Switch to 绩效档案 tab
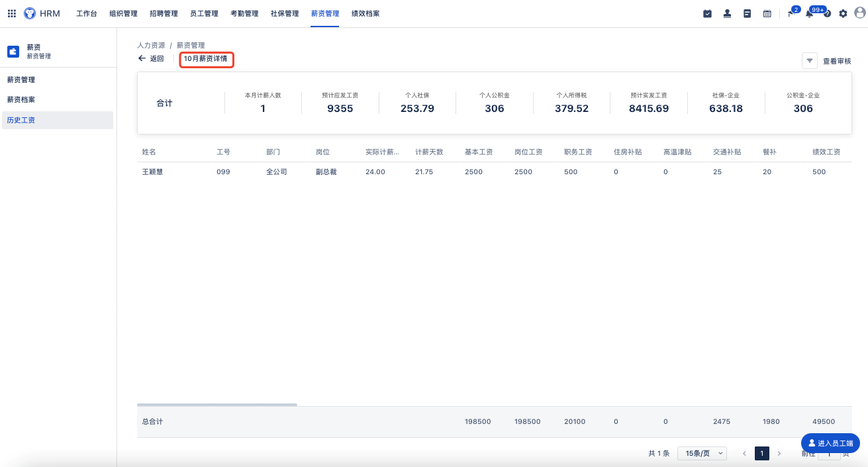 pyautogui.click(x=365, y=13)
